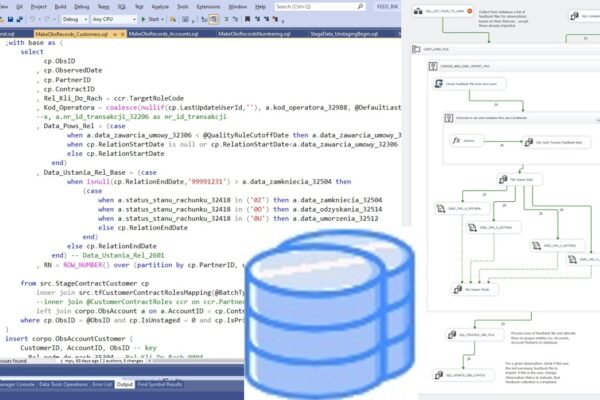
Task: Collapse the inner sequence container in the workflow
Action: 598,118
